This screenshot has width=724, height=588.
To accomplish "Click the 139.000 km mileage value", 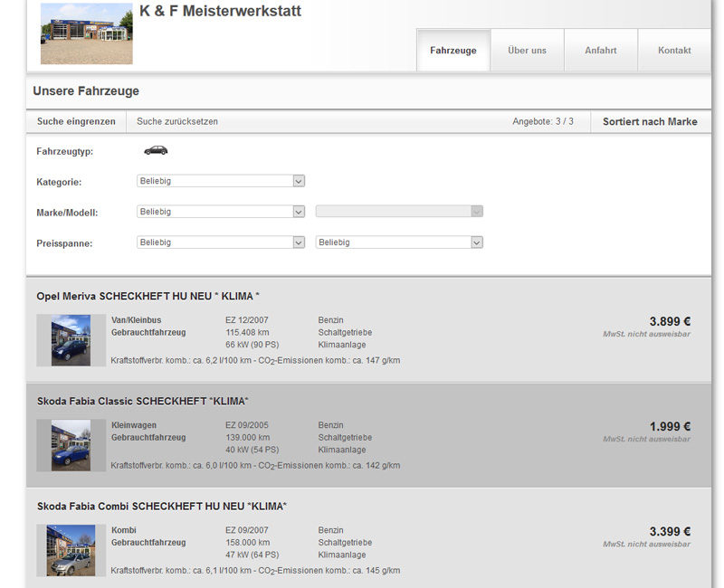I will tap(247, 438).
